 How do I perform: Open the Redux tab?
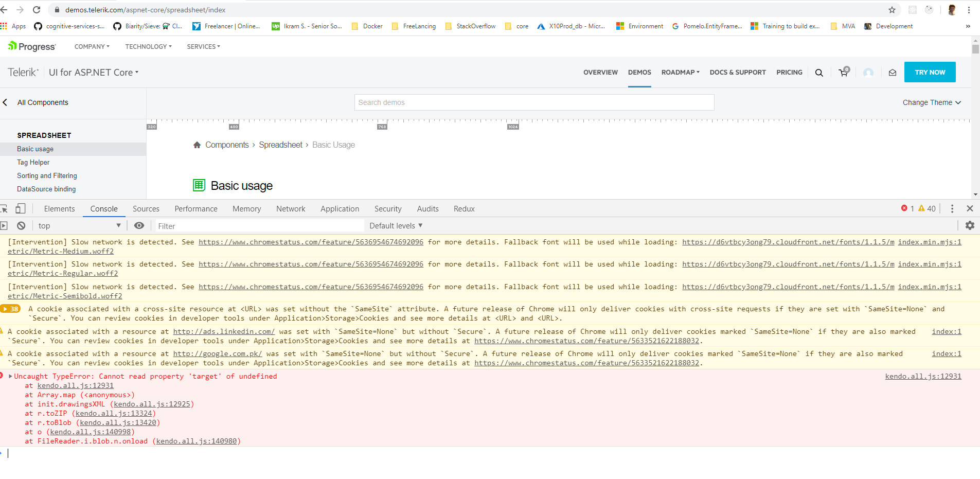pos(464,208)
